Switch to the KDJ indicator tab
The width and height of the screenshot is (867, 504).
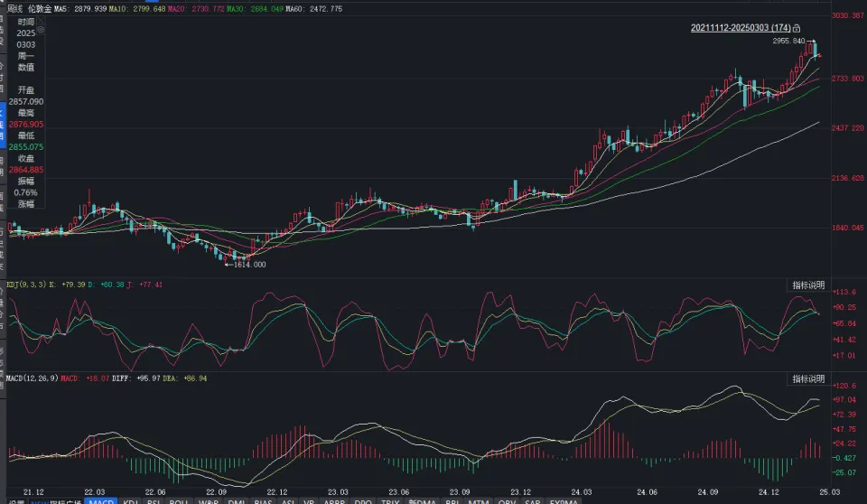pos(131,501)
